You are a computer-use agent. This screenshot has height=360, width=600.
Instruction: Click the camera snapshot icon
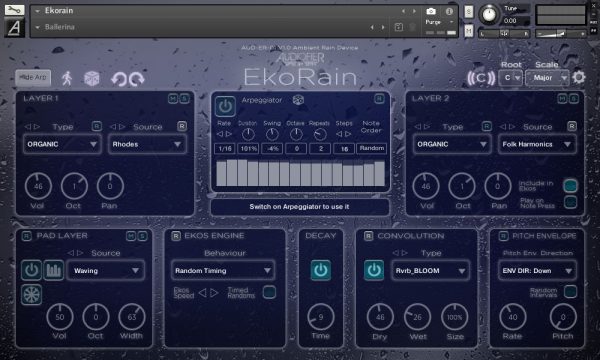pyautogui.click(x=431, y=11)
